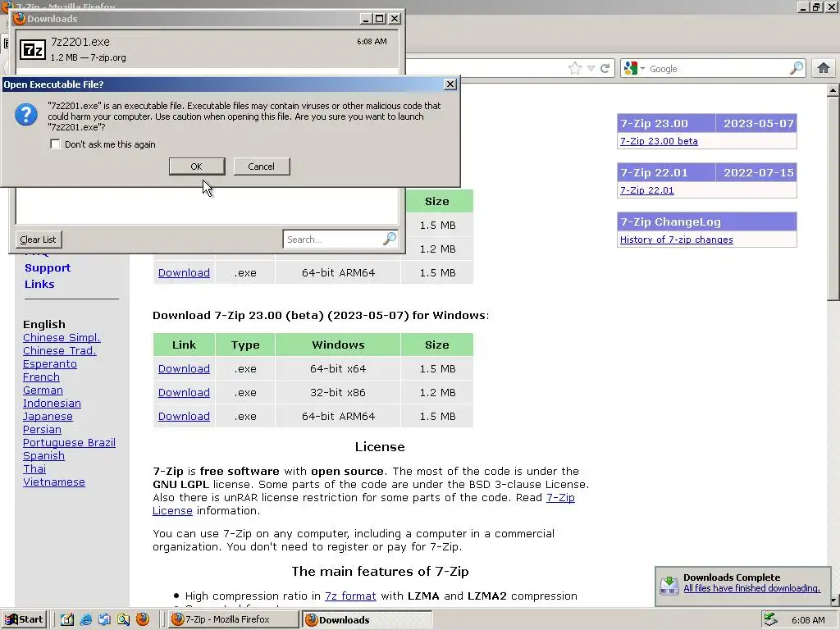Screen dimensions: 840x630
Task: Switch language to Vietnamese
Action: click(54, 482)
